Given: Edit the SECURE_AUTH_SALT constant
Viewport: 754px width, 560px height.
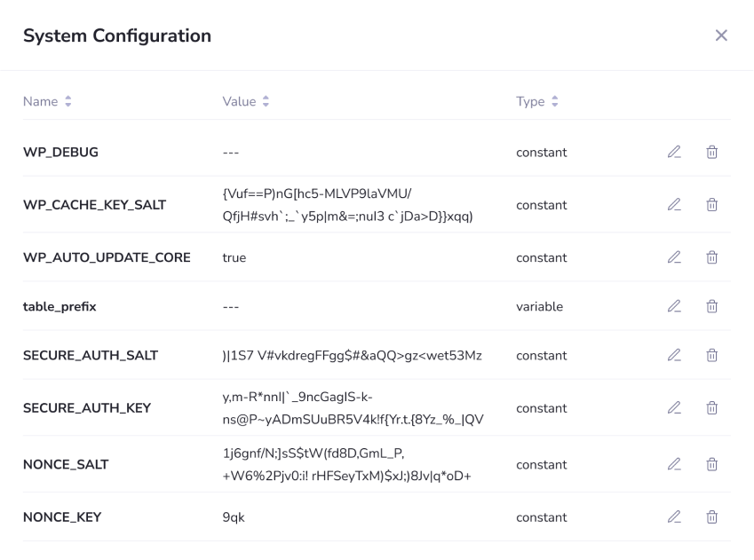Looking at the screenshot, I should (674, 355).
